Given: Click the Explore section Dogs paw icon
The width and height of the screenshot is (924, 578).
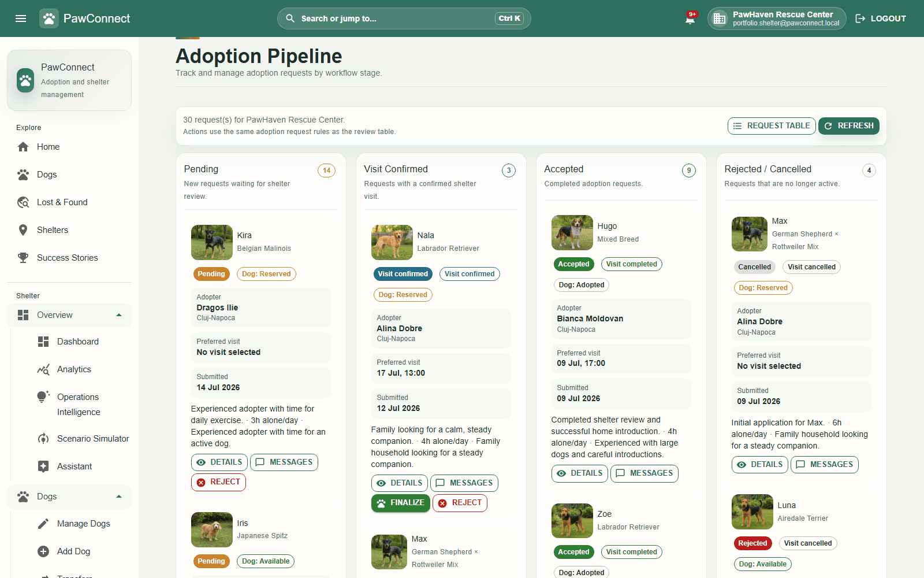Looking at the screenshot, I should pyautogui.click(x=23, y=175).
